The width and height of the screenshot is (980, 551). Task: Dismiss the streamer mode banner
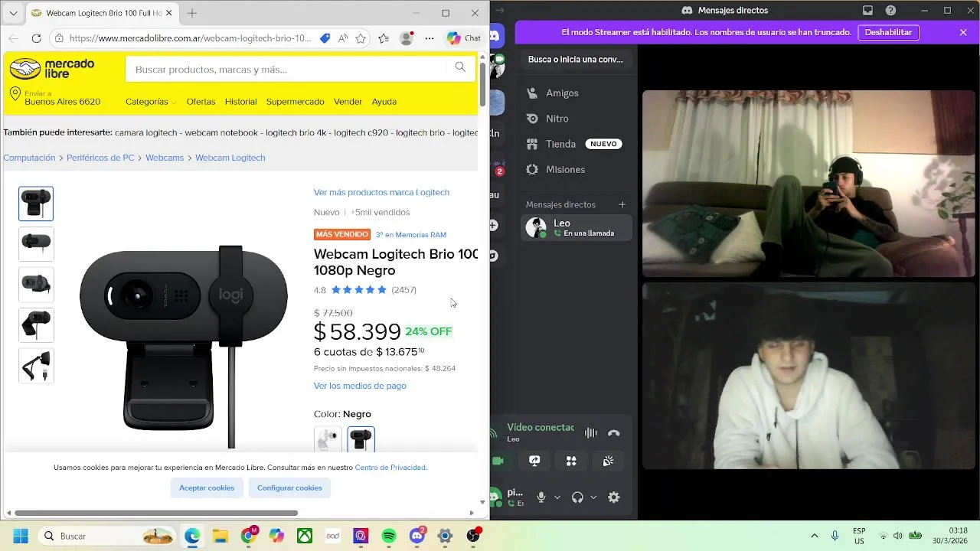pyautogui.click(x=963, y=32)
